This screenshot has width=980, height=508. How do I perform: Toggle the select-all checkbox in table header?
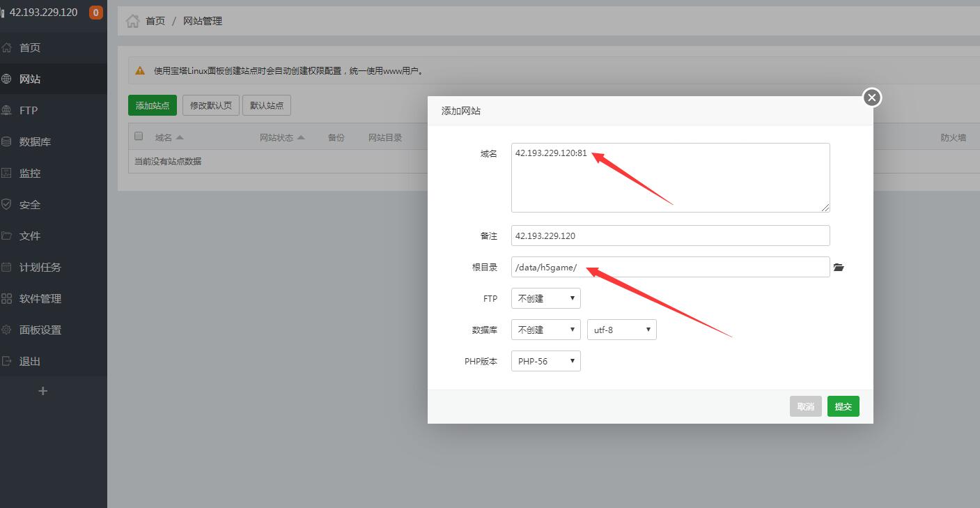pyautogui.click(x=139, y=137)
